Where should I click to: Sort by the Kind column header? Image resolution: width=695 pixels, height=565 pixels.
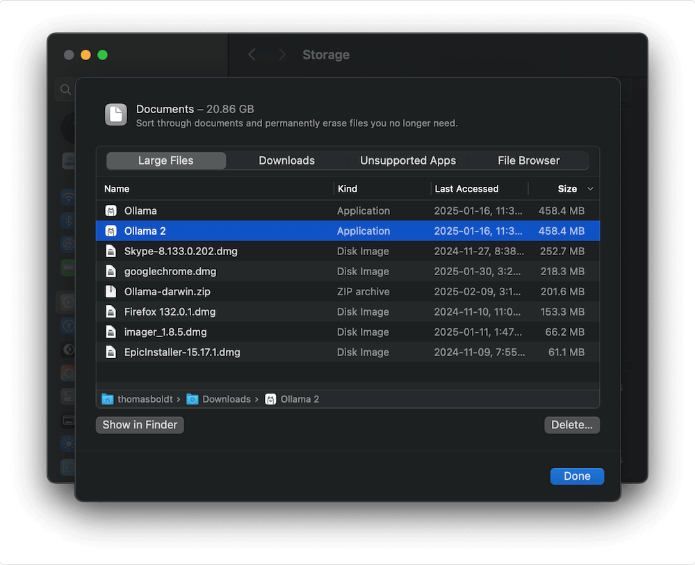tap(348, 189)
